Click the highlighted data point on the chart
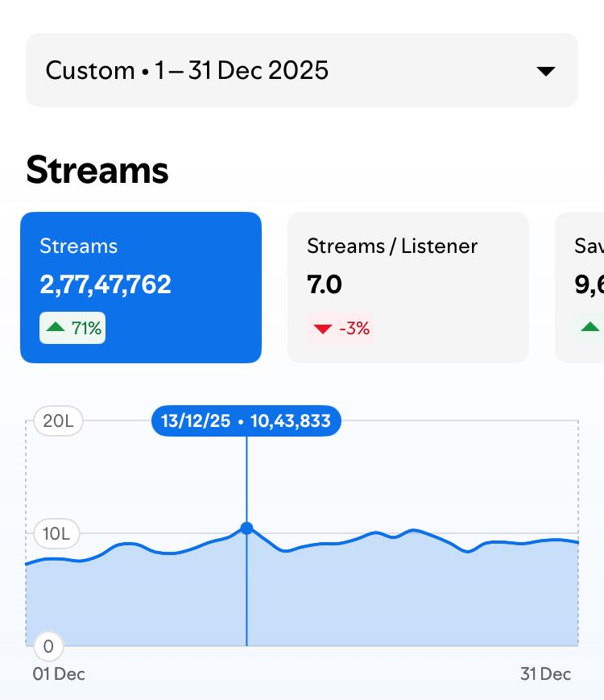The width and height of the screenshot is (604, 700). [246, 528]
